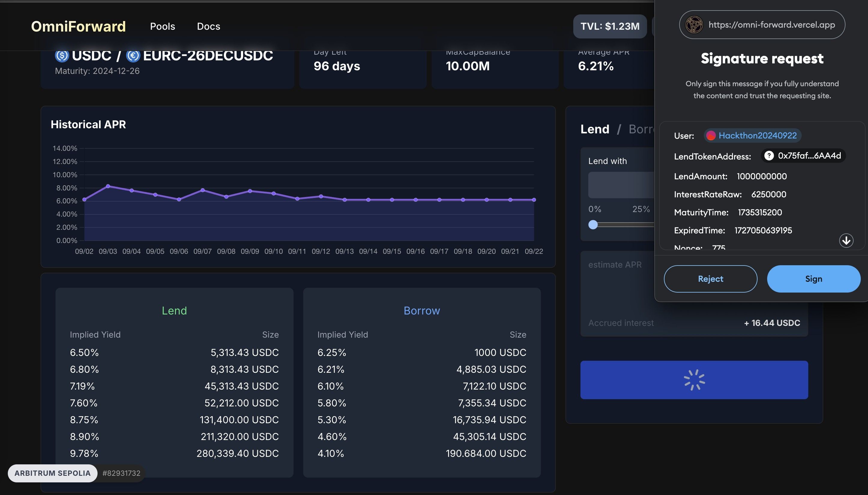Viewport: 868px width, 495px height.
Task: Click the Arbitrum Sepolia network badge
Action: click(53, 473)
